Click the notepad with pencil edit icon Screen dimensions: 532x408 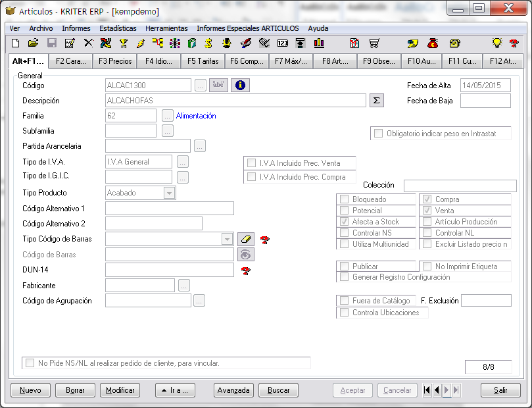[x=70, y=43]
